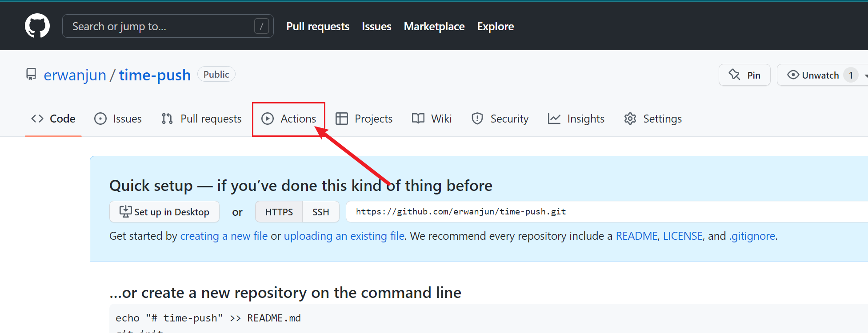Click the slash shortcut key icon

tap(261, 26)
